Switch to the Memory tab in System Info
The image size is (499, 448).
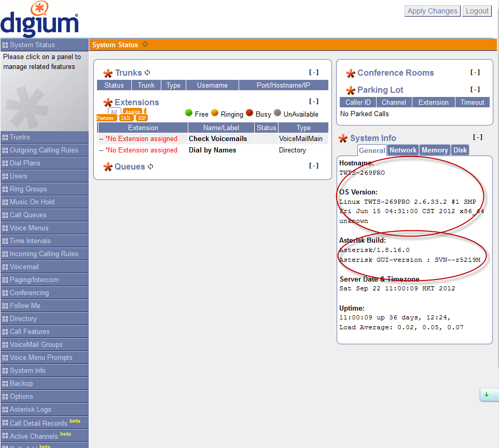coord(435,150)
